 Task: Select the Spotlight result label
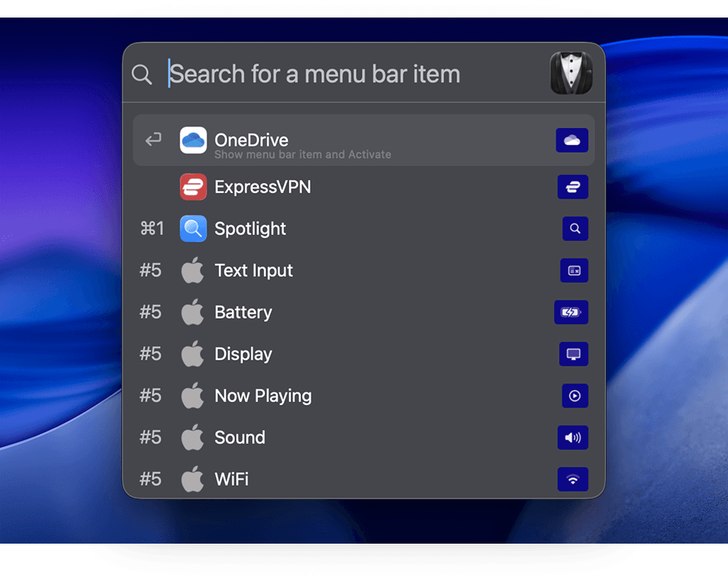[250, 229]
